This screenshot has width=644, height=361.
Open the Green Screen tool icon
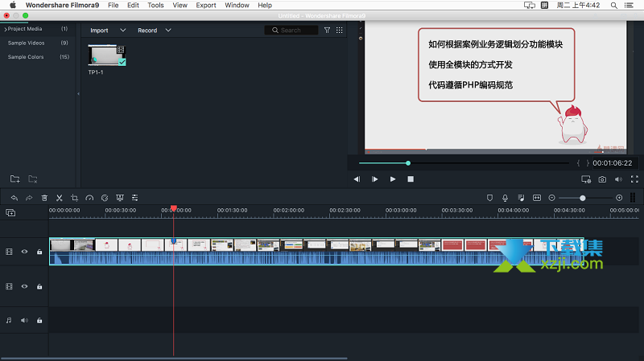[120, 198]
